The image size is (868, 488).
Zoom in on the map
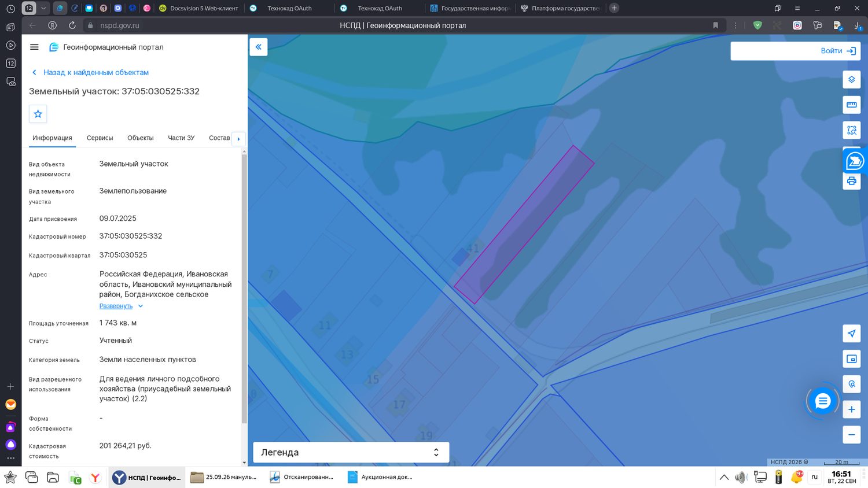click(851, 409)
